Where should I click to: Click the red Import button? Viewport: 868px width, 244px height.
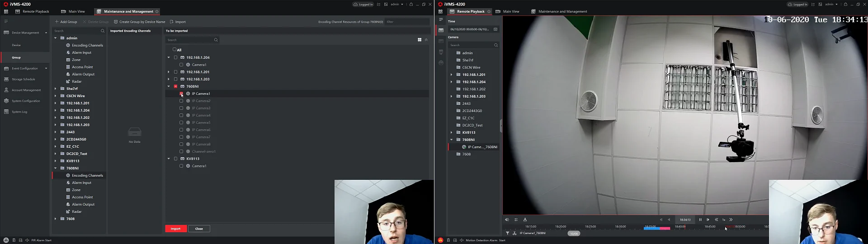(176, 229)
